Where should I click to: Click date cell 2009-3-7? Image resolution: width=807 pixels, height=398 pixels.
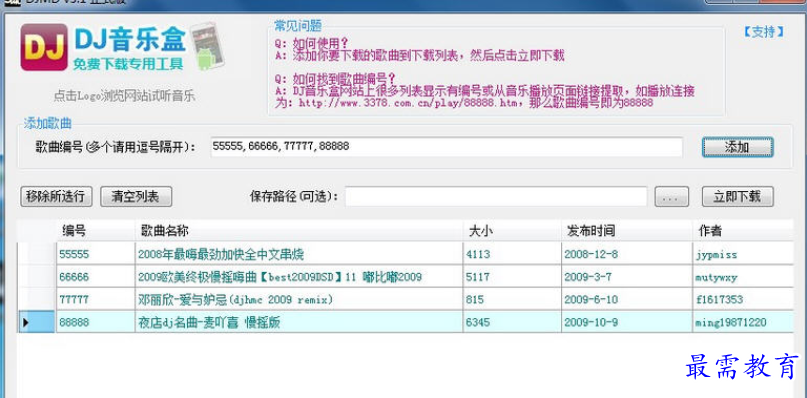coord(627,276)
